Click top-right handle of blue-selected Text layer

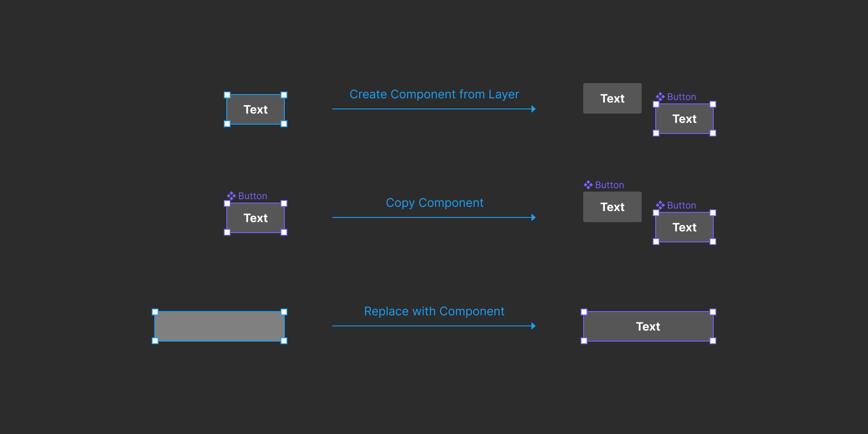pyautogui.click(x=284, y=95)
